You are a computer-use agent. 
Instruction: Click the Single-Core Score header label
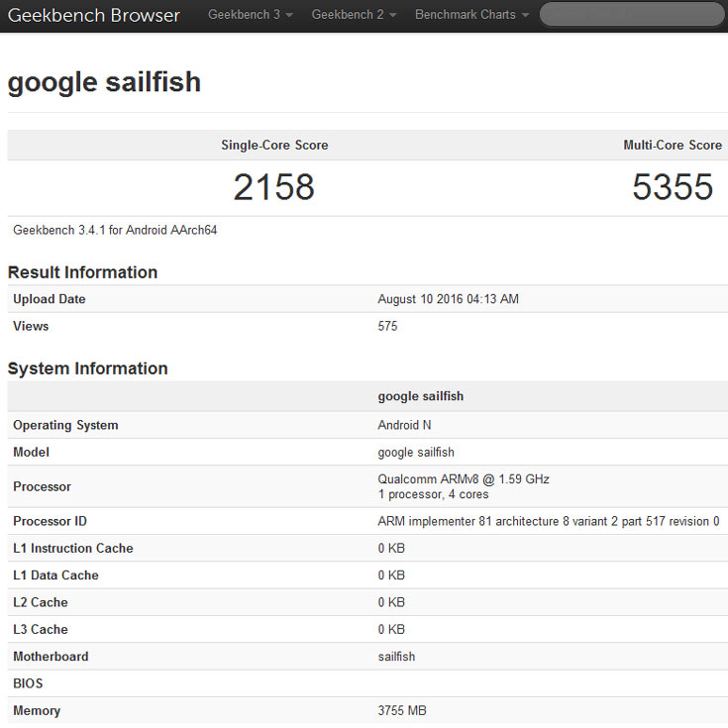(x=274, y=145)
